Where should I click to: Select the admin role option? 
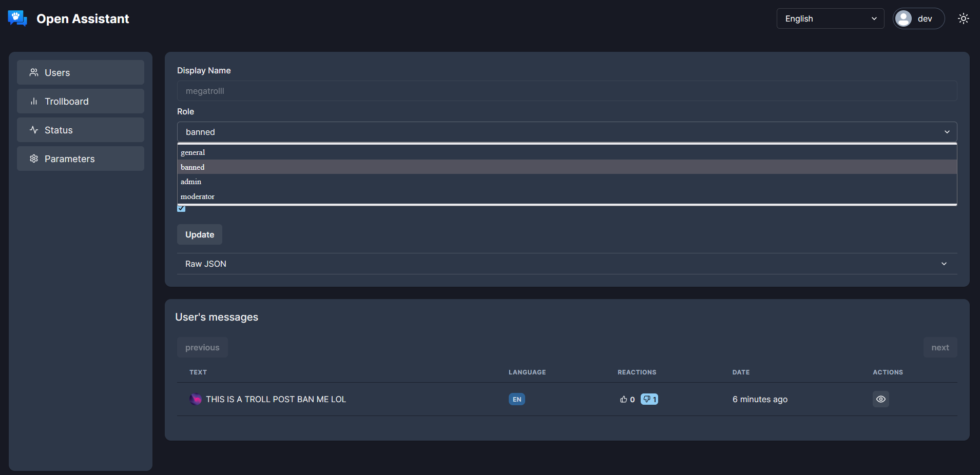pos(567,182)
